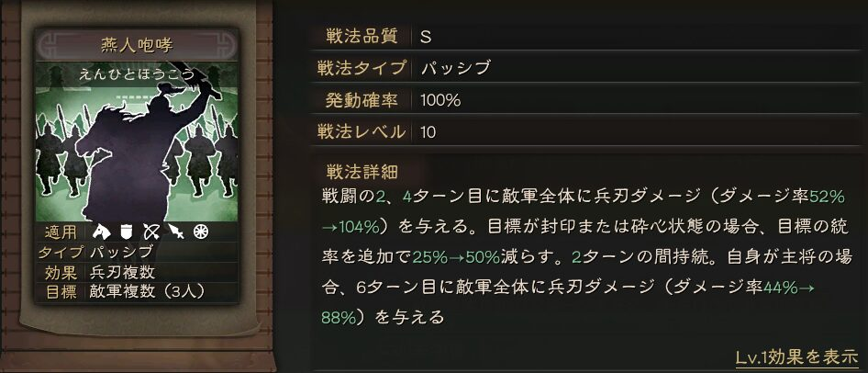Open the Lv.1効果を表示 link
This screenshot has height=373, width=868.
(796, 356)
